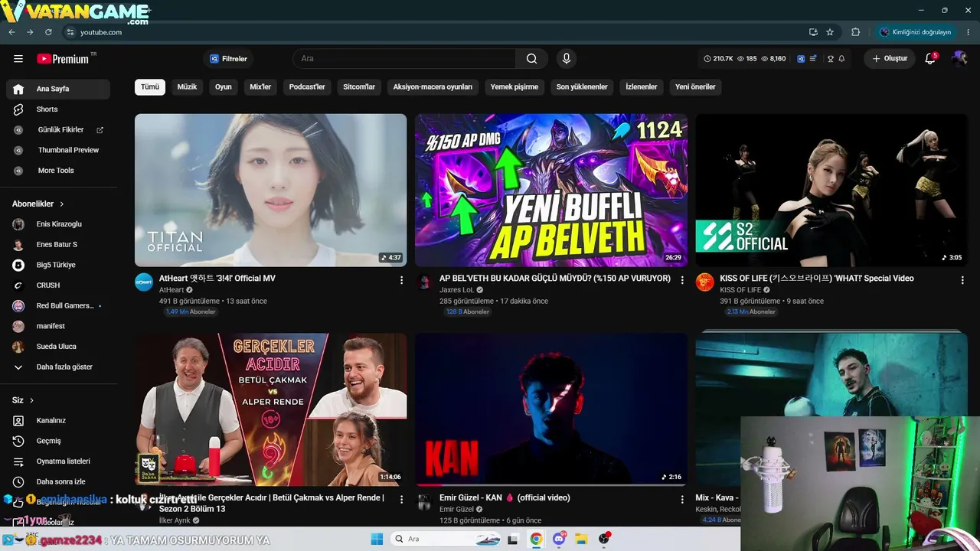Open Jaxres LoL channel avatar
The width and height of the screenshot is (980, 551).
(424, 282)
